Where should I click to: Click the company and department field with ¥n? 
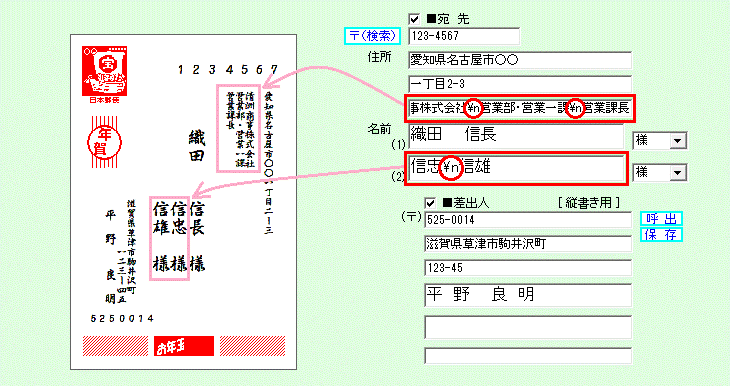pos(519,108)
